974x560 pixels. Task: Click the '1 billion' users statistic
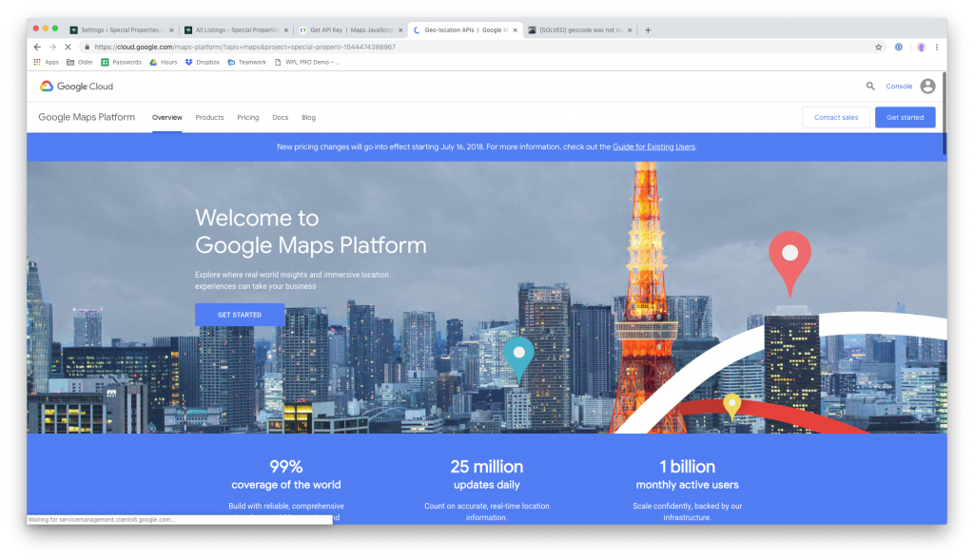[687, 467]
